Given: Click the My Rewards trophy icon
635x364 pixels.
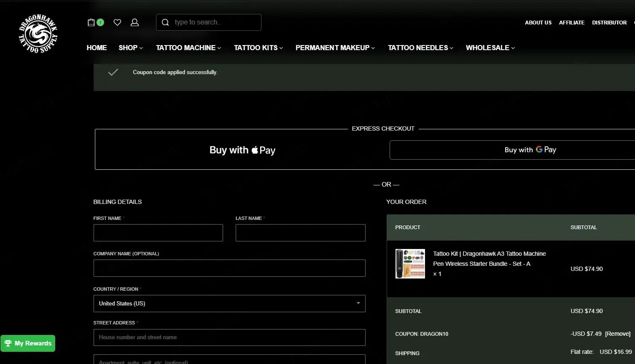Looking at the screenshot, I should coord(8,343).
